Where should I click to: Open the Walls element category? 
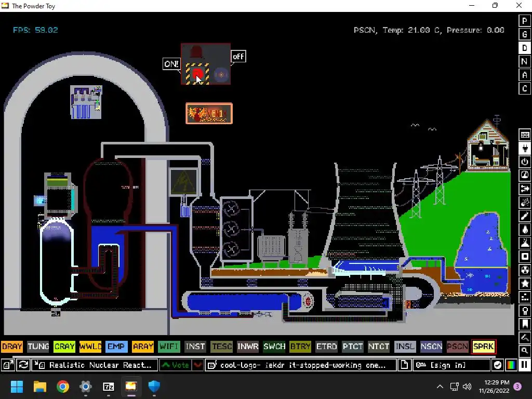point(525,135)
